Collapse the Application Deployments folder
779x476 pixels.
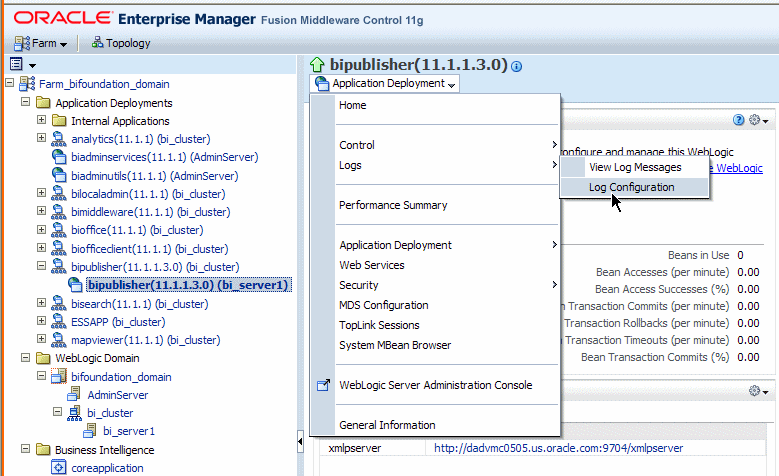25,102
